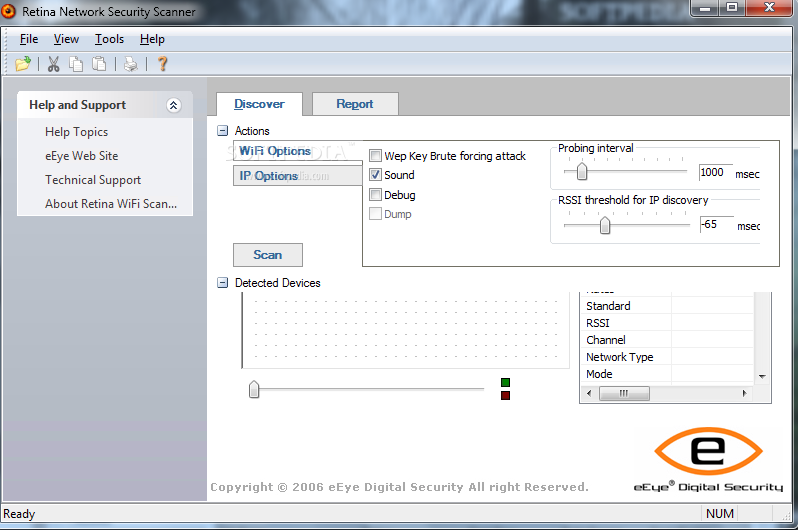Click the eEye Digital Security logo

708,460
